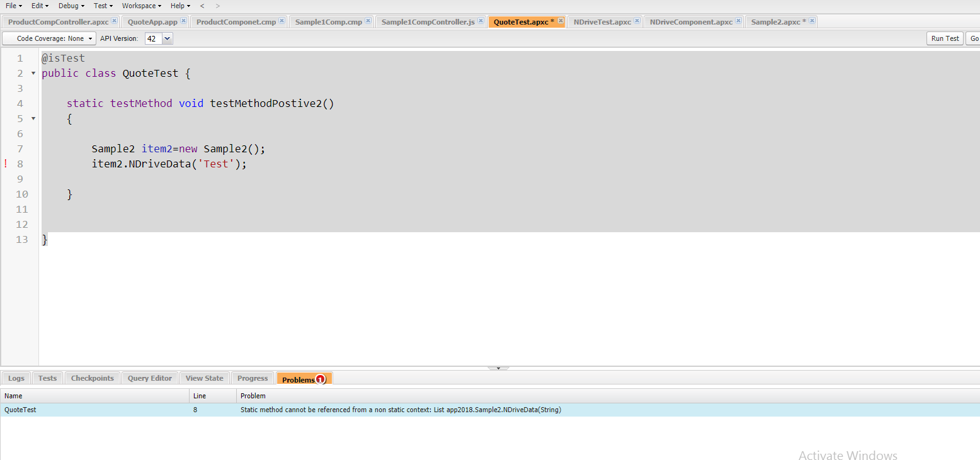Open the Checkpoints panel
The width and height of the screenshot is (980, 460).
pyautogui.click(x=92, y=378)
